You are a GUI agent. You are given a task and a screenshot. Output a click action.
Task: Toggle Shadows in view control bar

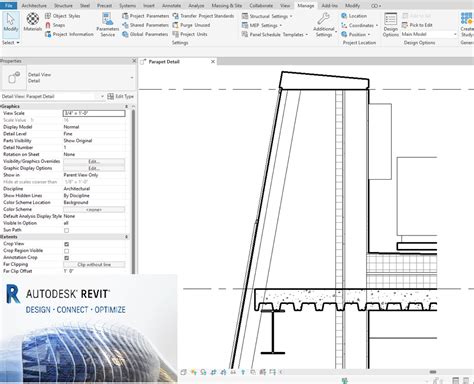[x=203, y=372]
